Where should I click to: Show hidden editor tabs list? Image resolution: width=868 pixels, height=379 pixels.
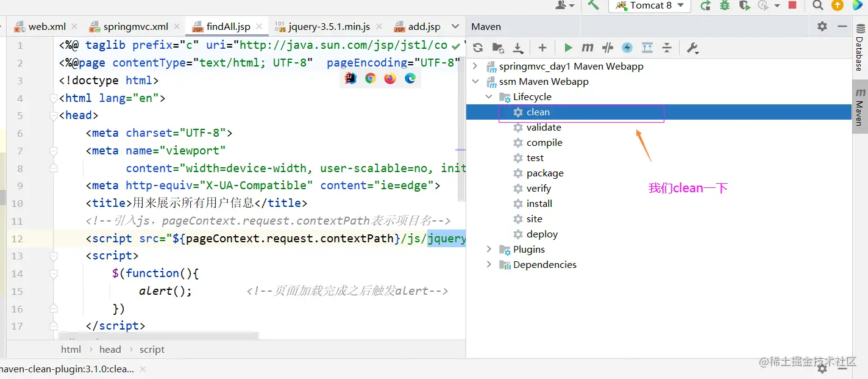[x=455, y=27]
